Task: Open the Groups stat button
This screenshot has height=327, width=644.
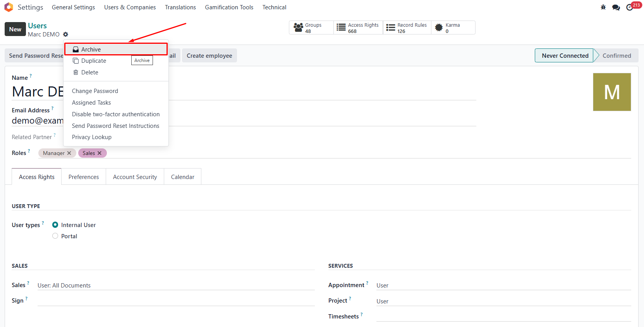Action: point(311,28)
